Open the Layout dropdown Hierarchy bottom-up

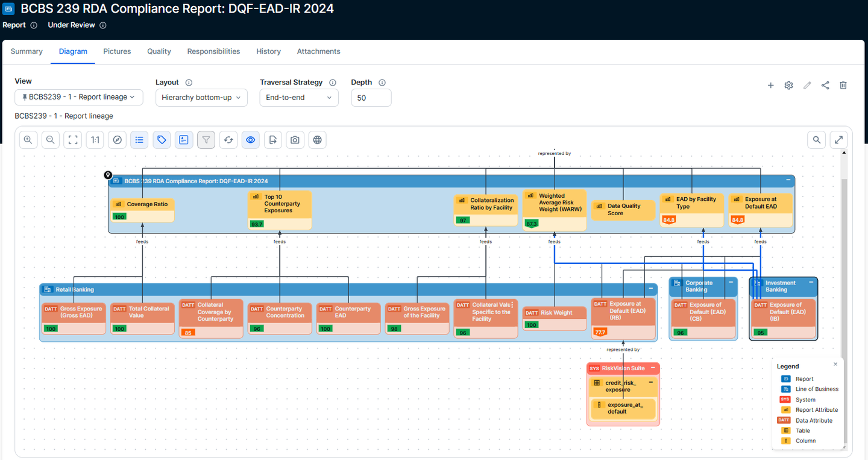coord(201,98)
